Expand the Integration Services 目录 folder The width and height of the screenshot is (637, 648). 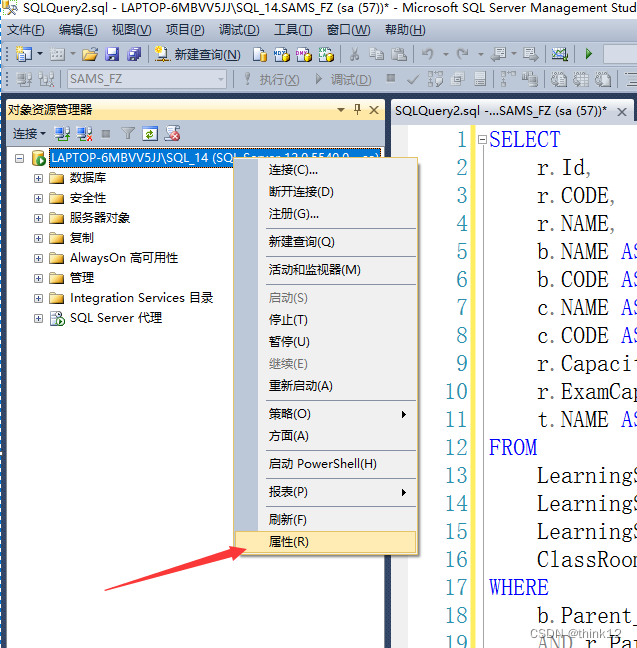[x=38, y=298]
